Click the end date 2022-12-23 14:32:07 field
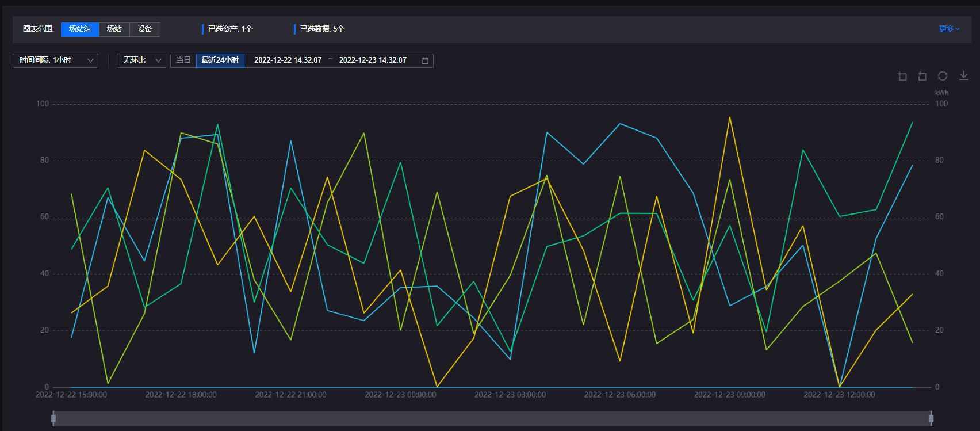The image size is (980, 431). tap(373, 60)
